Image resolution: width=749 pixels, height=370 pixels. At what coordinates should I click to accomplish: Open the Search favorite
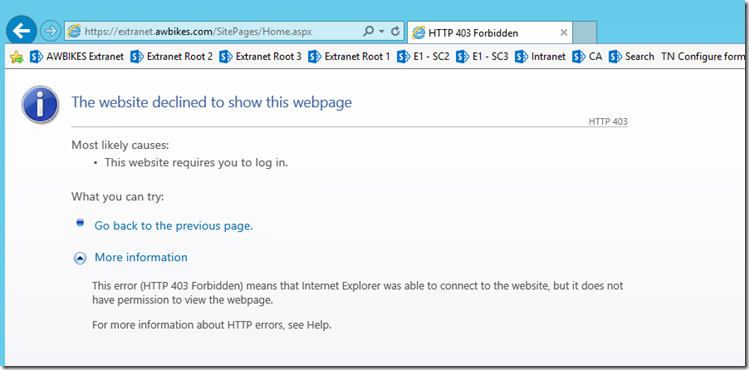[631, 57]
